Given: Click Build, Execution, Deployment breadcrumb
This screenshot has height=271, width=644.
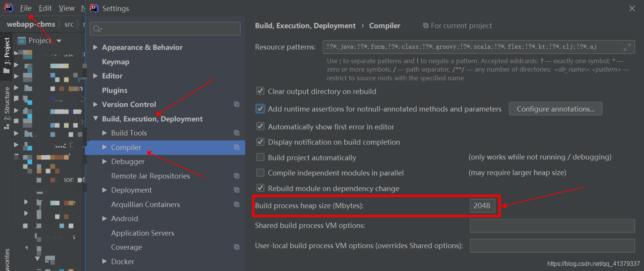Looking at the screenshot, I should [305, 26].
